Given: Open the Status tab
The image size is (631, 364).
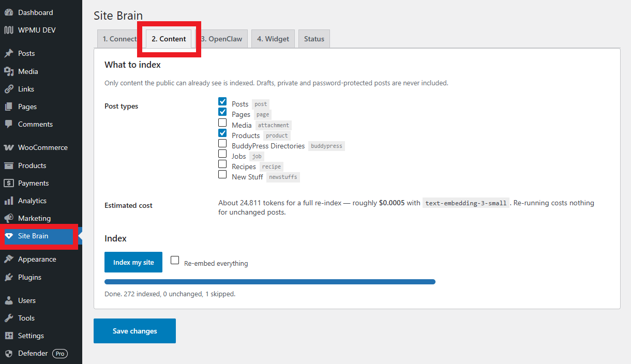Looking at the screenshot, I should tap(314, 39).
